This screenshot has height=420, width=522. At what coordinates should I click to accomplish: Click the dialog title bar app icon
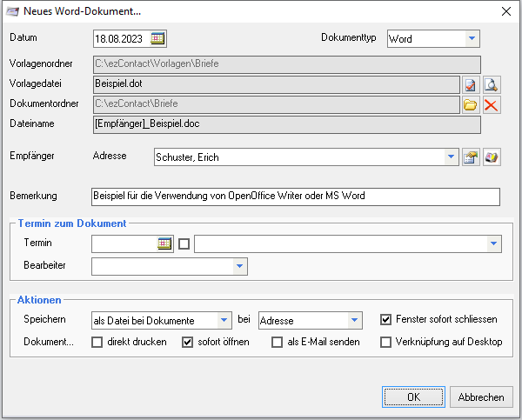click(13, 11)
